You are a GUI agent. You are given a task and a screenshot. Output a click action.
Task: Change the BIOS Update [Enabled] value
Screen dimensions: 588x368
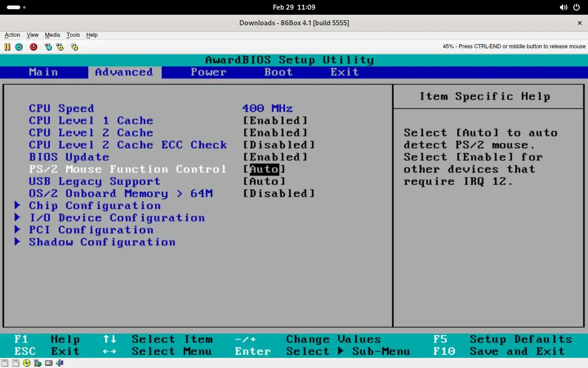[275, 157]
